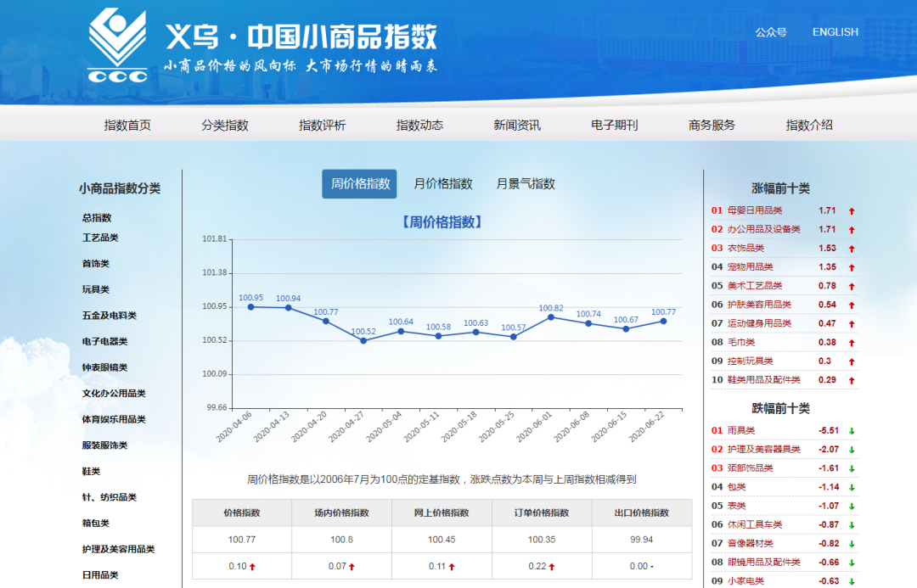Open 雨具类 in decliners list
Viewport: 917px width, 588px height.
pos(741,431)
